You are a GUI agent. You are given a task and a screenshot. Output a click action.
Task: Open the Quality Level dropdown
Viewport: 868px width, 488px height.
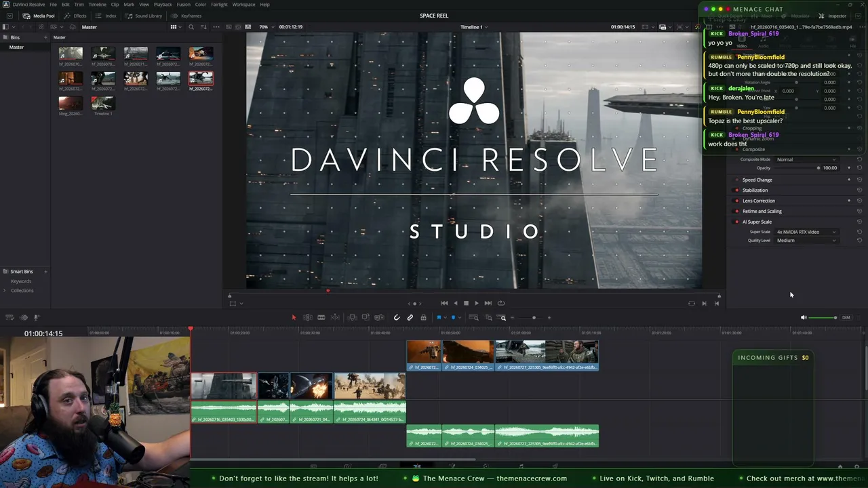tap(806, 240)
